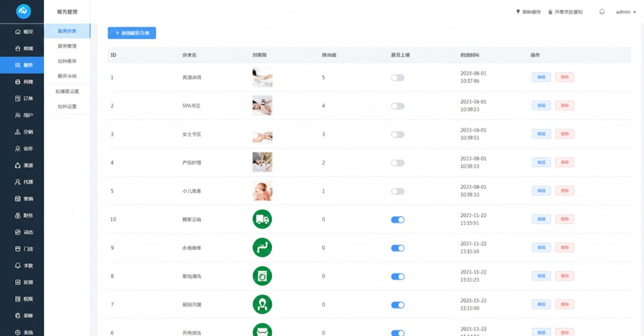The height and width of the screenshot is (336, 644).
Task: Open the admin account dropdown
Action: coord(626,12)
